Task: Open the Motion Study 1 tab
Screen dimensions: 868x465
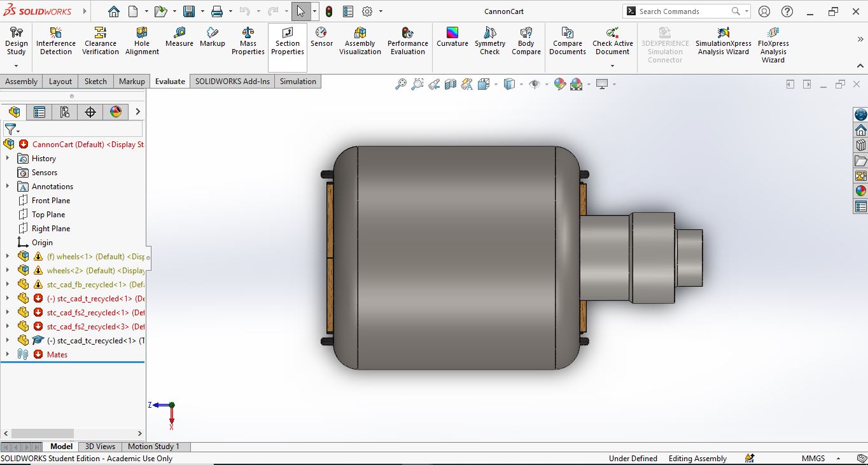Action: click(153, 447)
